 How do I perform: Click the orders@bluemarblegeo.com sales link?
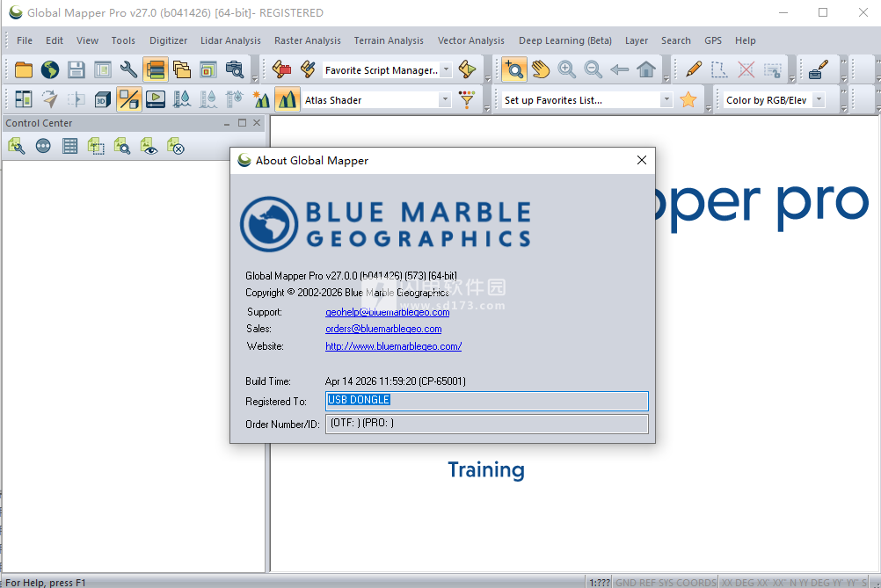(383, 329)
